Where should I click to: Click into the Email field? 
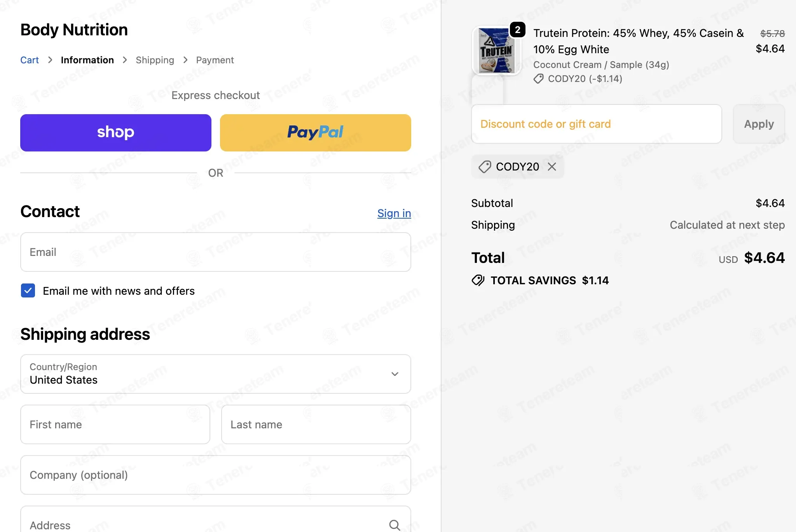[216, 252]
